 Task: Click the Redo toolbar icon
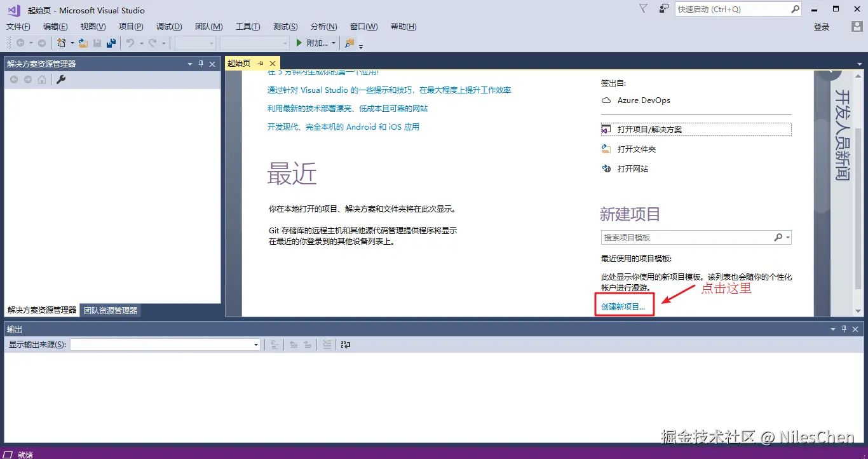point(153,43)
